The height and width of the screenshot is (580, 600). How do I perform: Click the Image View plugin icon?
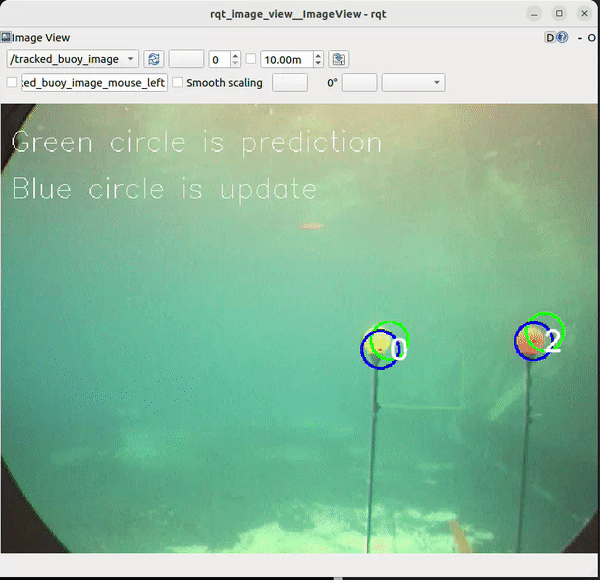click(x=6, y=37)
